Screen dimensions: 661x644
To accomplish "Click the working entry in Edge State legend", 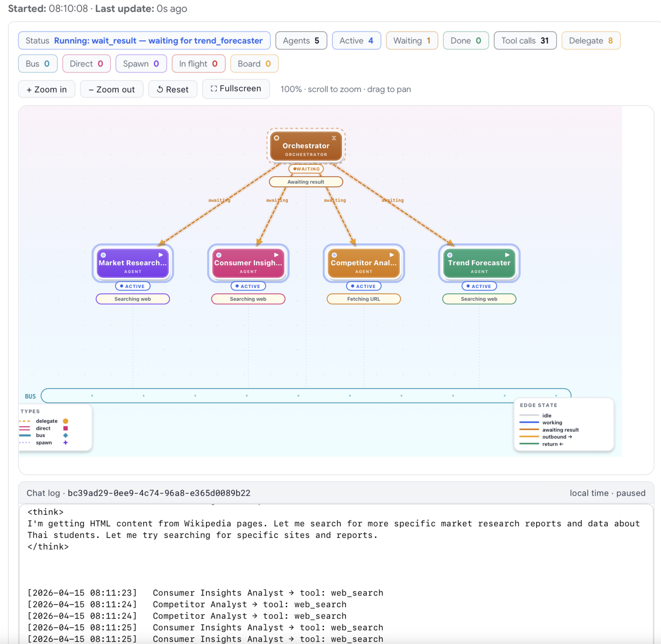I will pos(540,423).
